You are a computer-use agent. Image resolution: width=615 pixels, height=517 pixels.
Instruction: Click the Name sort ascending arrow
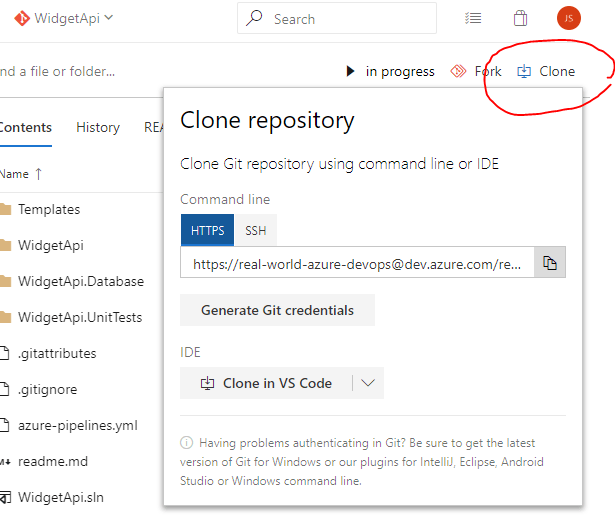pyautogui.click(x=38, y=174)
